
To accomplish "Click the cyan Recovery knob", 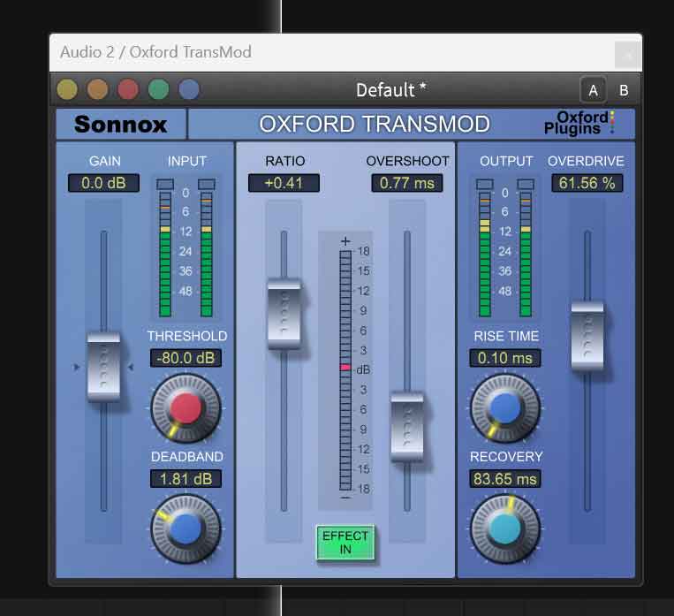I will coord(504,528).
